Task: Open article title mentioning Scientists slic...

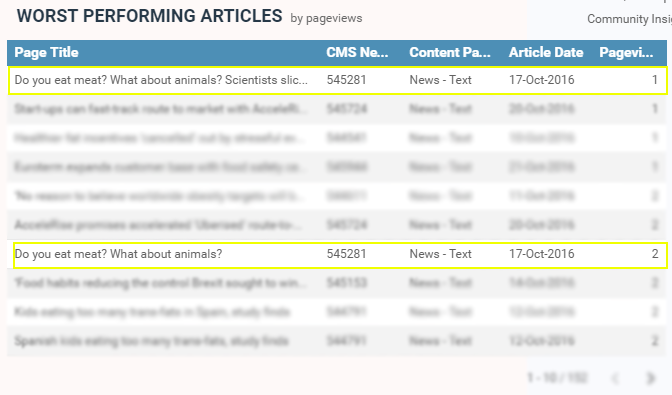Action: point(161,80)
